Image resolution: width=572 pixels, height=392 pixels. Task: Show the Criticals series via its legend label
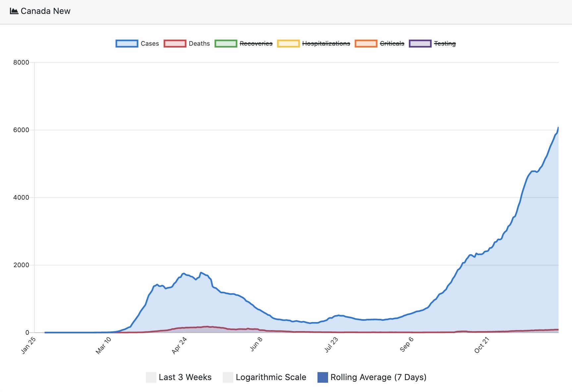click(x=392, y=44)
